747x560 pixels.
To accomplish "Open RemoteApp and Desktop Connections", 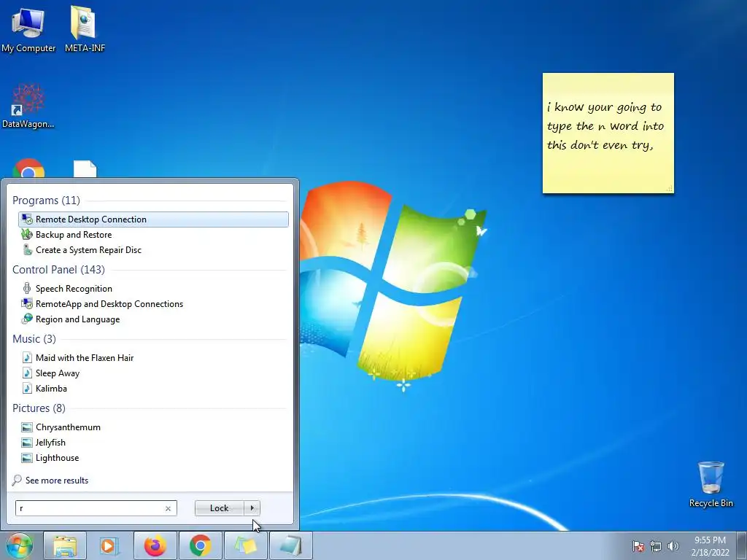I will (109, 304).
